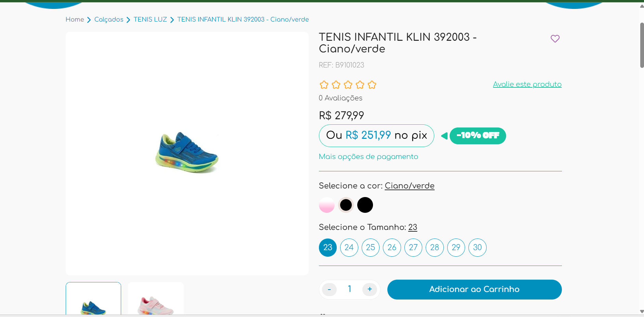Open TENIS LUZ breadcrumb link
The height and width of the screenshot is (317, 644).
(x=150, y=20)
